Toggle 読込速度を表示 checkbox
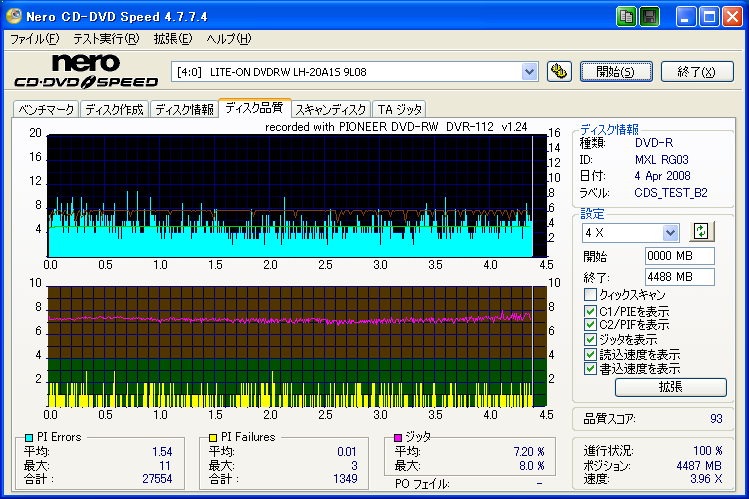749x499 pixels. [590, 354]
